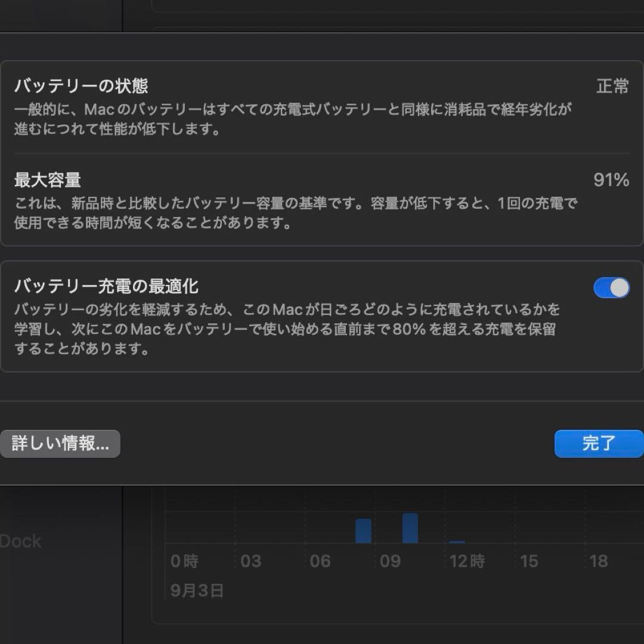
Task: Click the 15 hour label on the axis
Action: (x=529, y=561)
